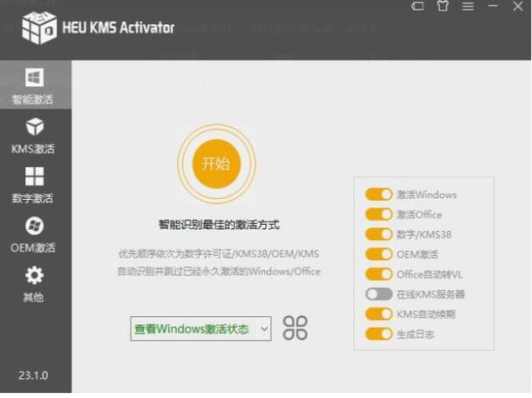Open the 智能激活 sidebar tab
Image resolution: width=532 pixels, height=398 pixels.
point(35,85)
